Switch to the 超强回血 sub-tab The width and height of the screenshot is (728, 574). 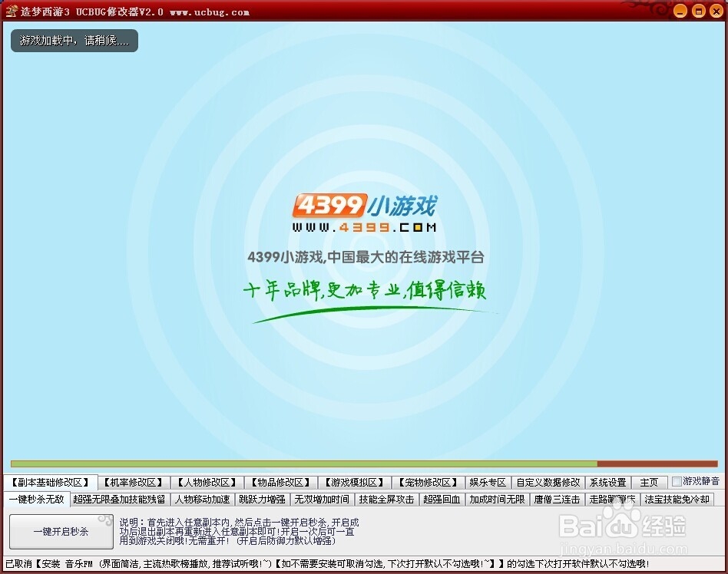(442, 500)
